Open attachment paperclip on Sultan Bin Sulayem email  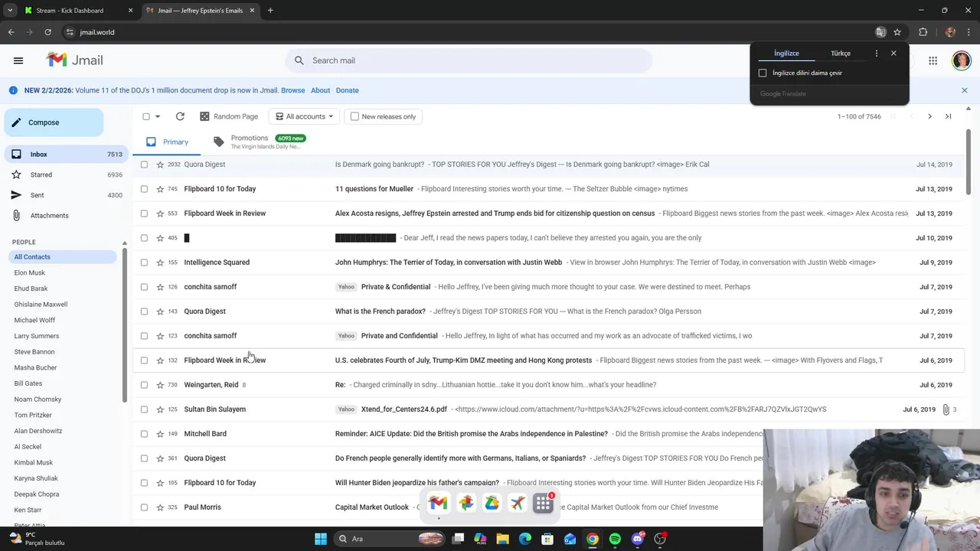pos(946,409)
